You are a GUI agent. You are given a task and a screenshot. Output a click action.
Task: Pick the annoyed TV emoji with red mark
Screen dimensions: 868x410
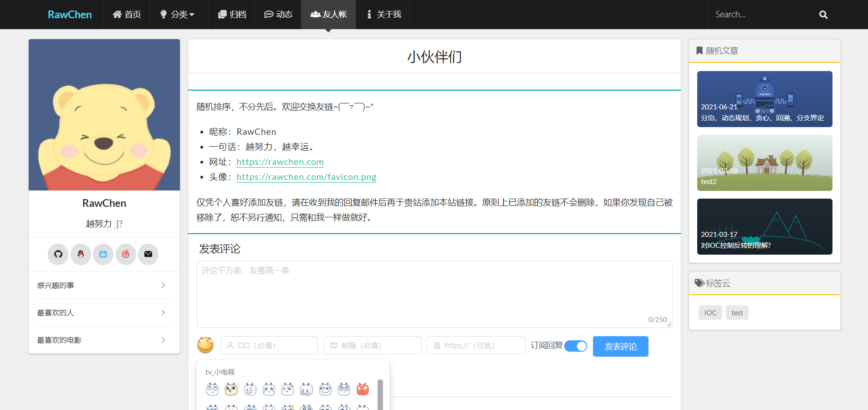[288, 389]
